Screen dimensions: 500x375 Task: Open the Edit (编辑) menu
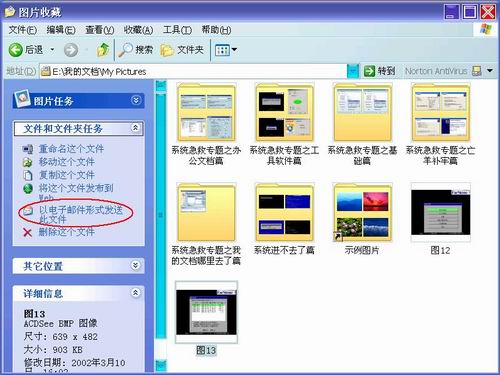(61, 30)
